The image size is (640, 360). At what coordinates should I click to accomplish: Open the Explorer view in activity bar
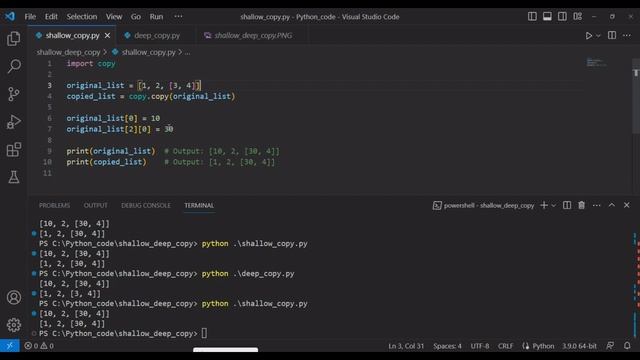[x=13, y=38]
